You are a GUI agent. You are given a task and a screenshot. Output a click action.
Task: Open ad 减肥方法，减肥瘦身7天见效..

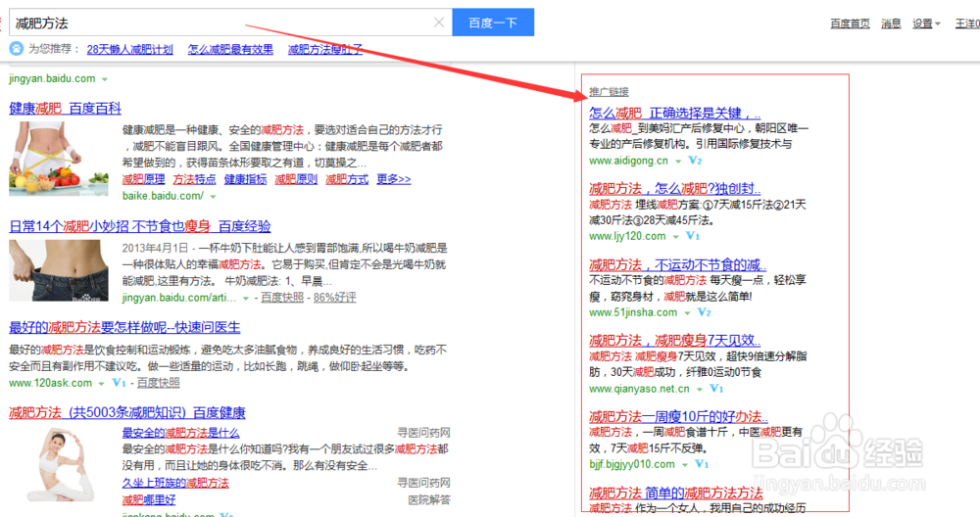(x=675, y=341)
